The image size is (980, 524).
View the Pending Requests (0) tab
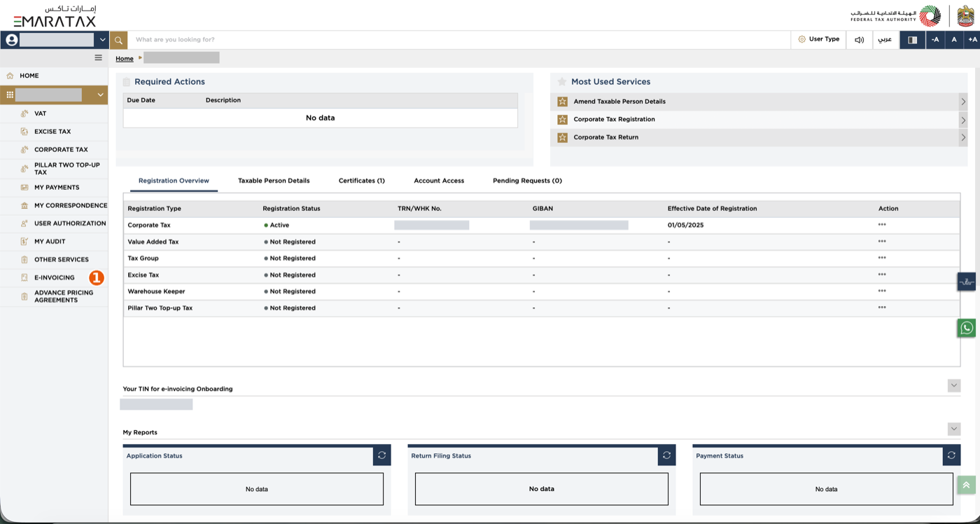(527, 181)
